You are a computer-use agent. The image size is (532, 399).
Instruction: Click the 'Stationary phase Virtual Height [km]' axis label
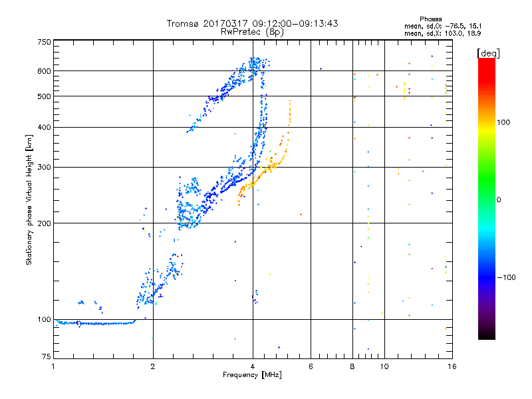coord(29,199)
